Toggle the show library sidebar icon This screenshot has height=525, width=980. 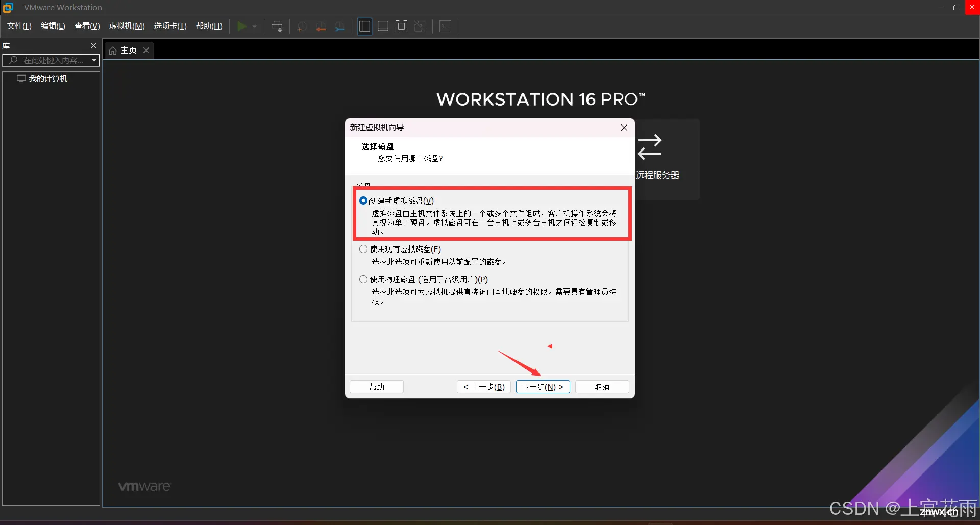(x=364, y=27)
